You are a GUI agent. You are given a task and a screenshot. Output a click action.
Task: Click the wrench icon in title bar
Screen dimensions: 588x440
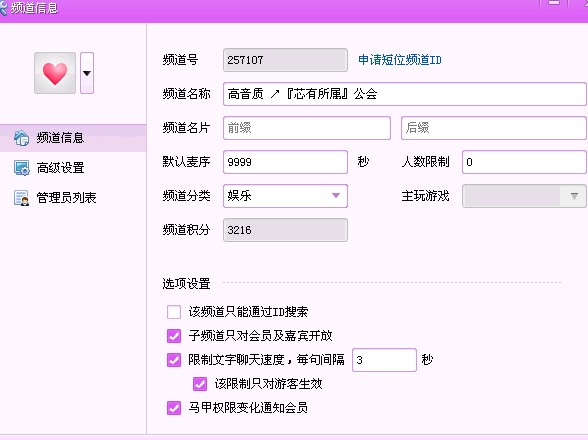pos(3,8)
